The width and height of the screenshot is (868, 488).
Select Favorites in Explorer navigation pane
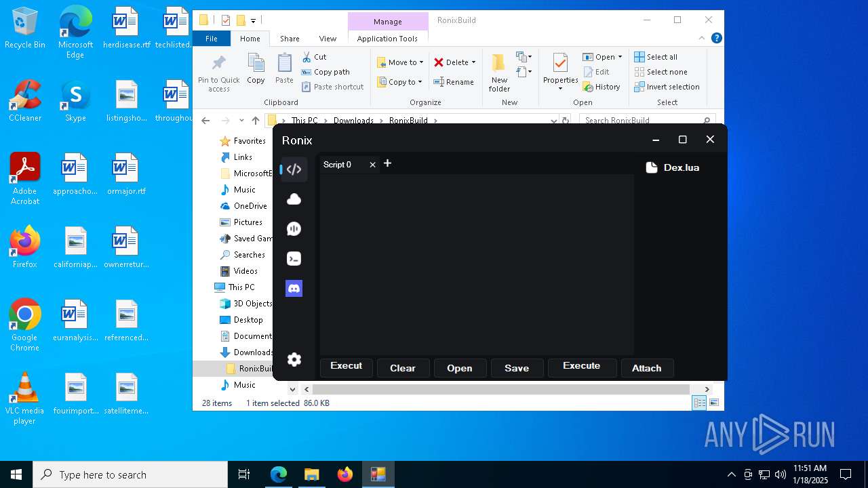(242, 141)
